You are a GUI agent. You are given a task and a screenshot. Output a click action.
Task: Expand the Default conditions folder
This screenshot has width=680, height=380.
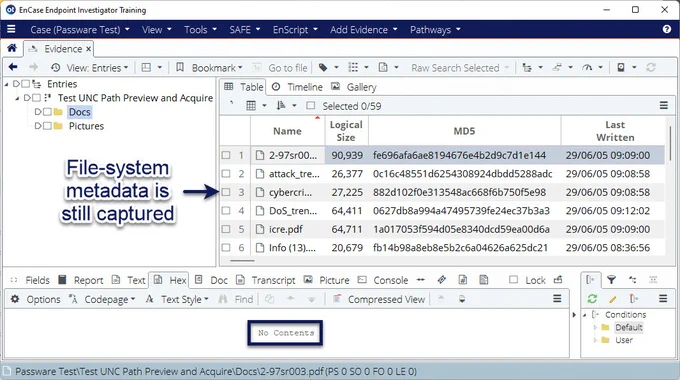595,327
